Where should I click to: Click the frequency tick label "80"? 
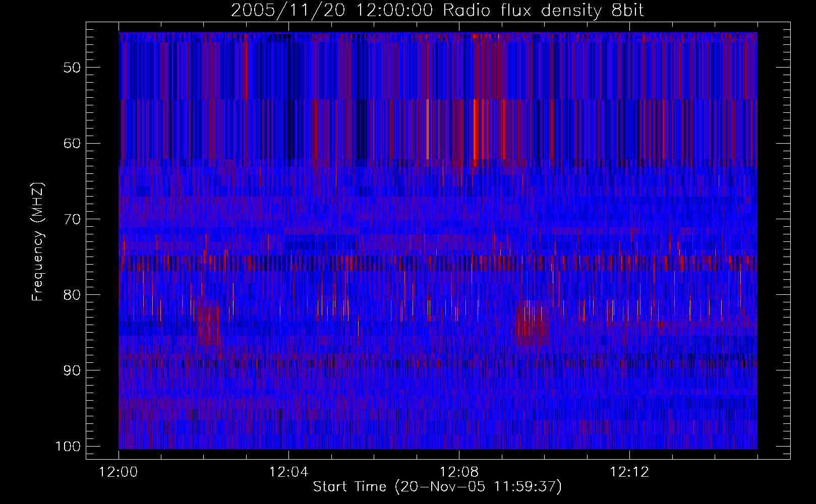72,295
